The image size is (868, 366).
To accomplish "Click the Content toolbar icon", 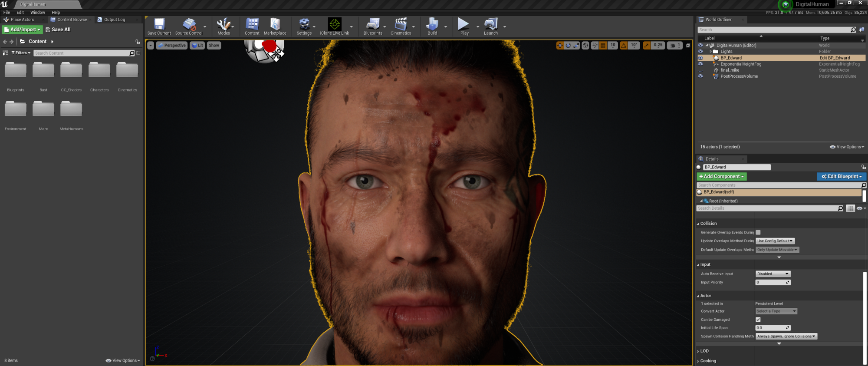I will pyautogui.click(x=252, y=26).
